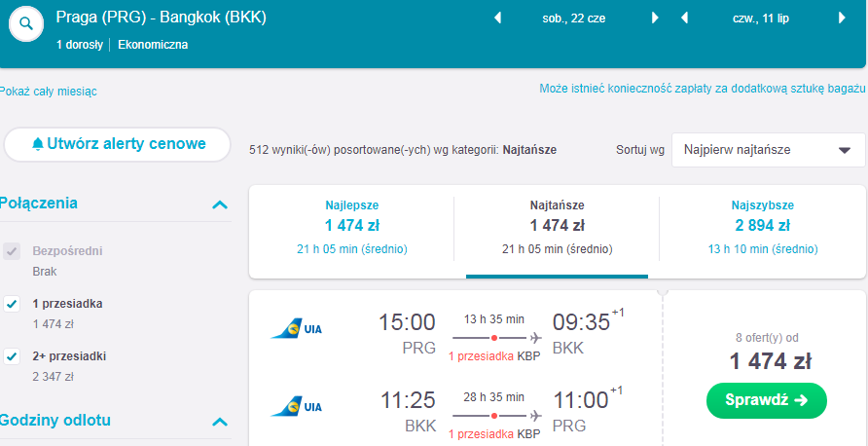Image resolution: width=868 pixels, height=446 pixels.
Task: Toggle the Bezpośredni checkbox
Action: click(12, 251)
